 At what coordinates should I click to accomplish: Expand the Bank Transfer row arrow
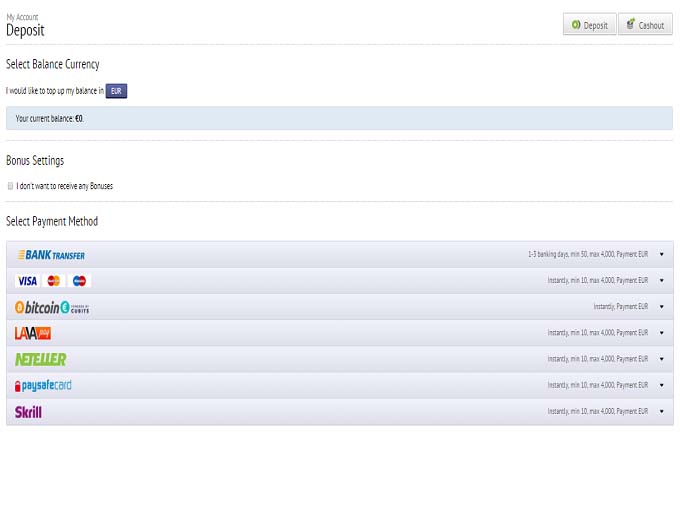661,254
